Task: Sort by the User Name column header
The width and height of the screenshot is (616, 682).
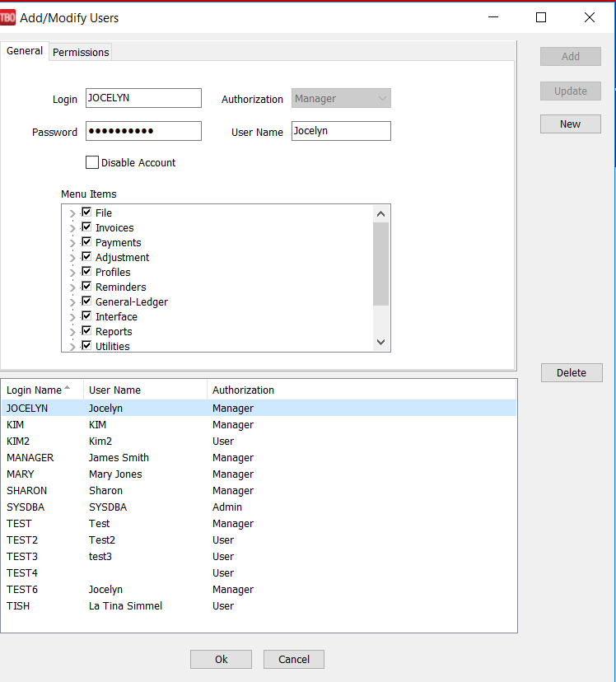Action: (x=145, y=390)
